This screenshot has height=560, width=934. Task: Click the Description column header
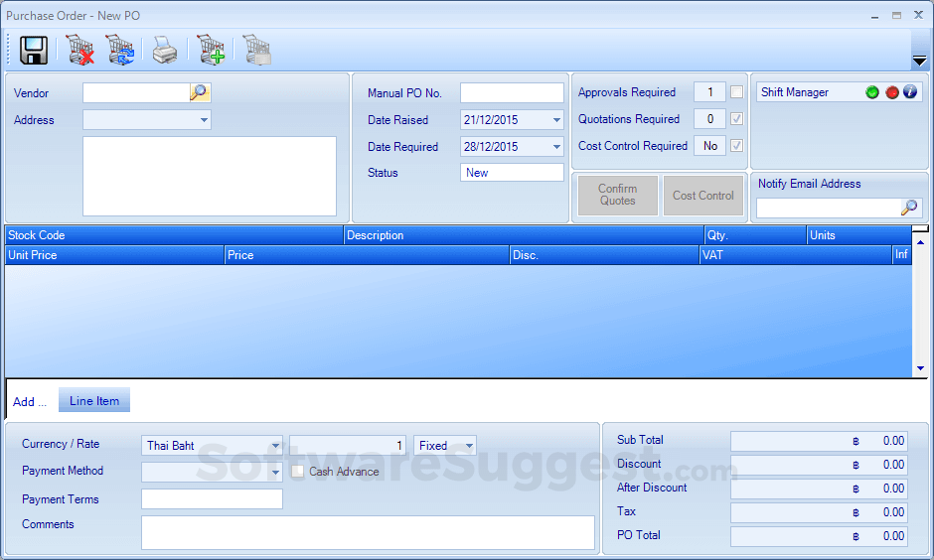tap(525, 235)
